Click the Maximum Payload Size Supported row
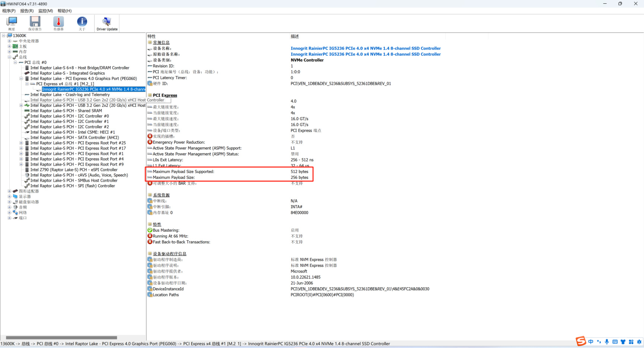This screenshot has height=348, width=644. (229, 172)
